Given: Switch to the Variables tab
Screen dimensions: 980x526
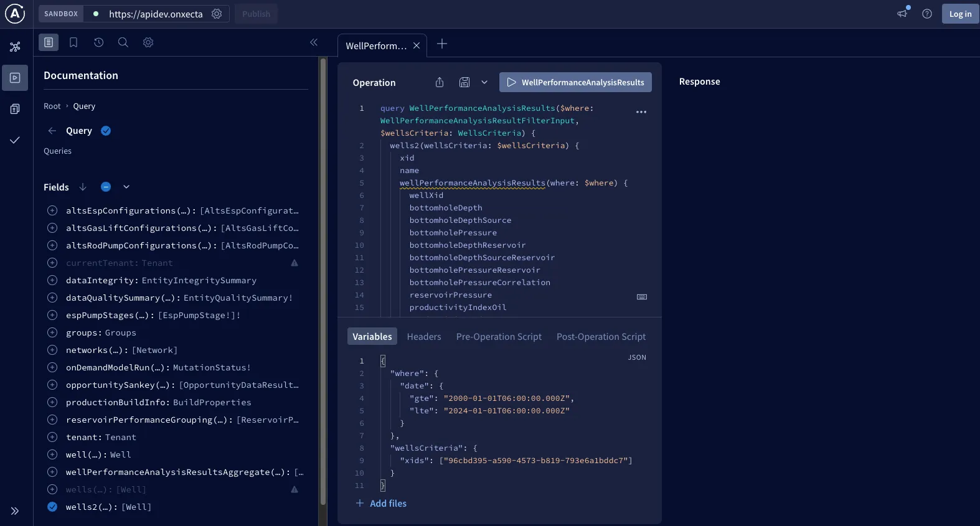Looking at the screenshot, I should (x=372, y=337).
